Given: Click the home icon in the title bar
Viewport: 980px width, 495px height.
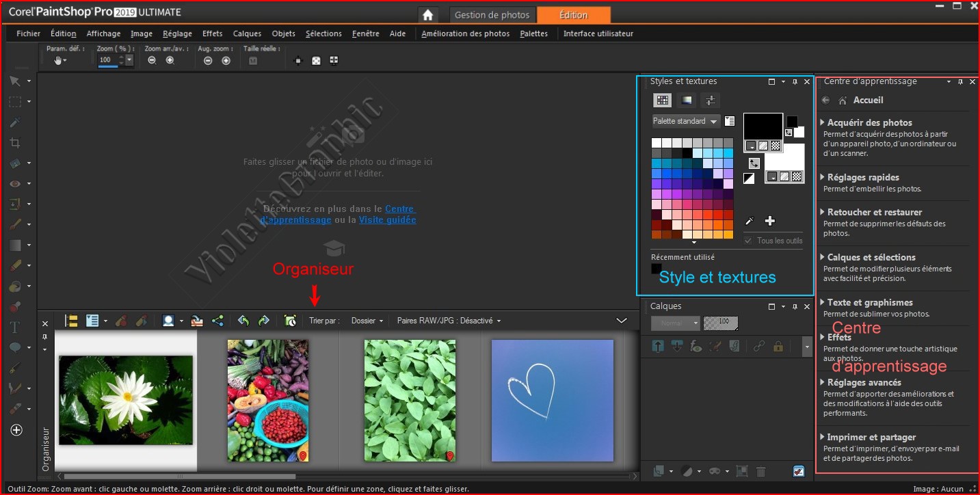Looking at the screenshot, I should [x=427, y=15].
